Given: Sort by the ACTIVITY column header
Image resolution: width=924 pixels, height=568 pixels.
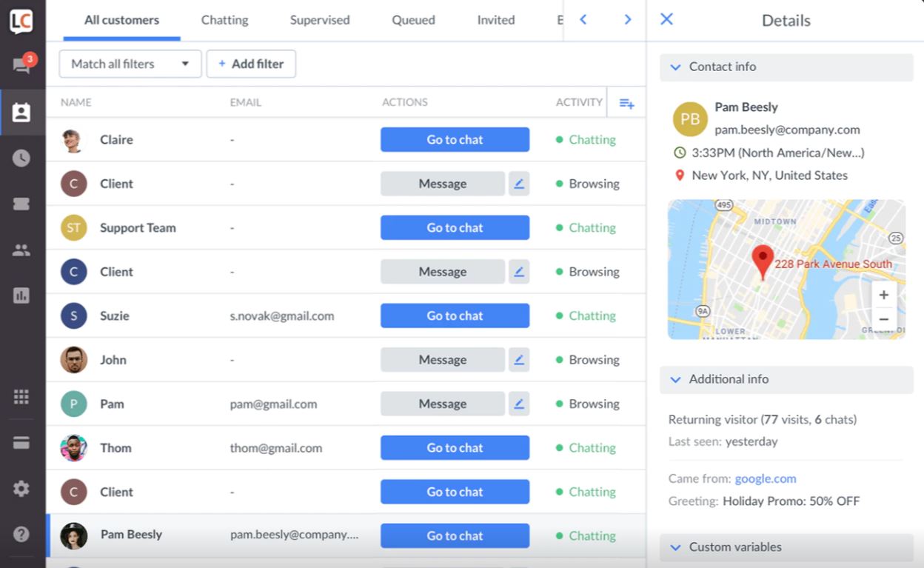Looking at the screenshot, I should tap(579, 102).
